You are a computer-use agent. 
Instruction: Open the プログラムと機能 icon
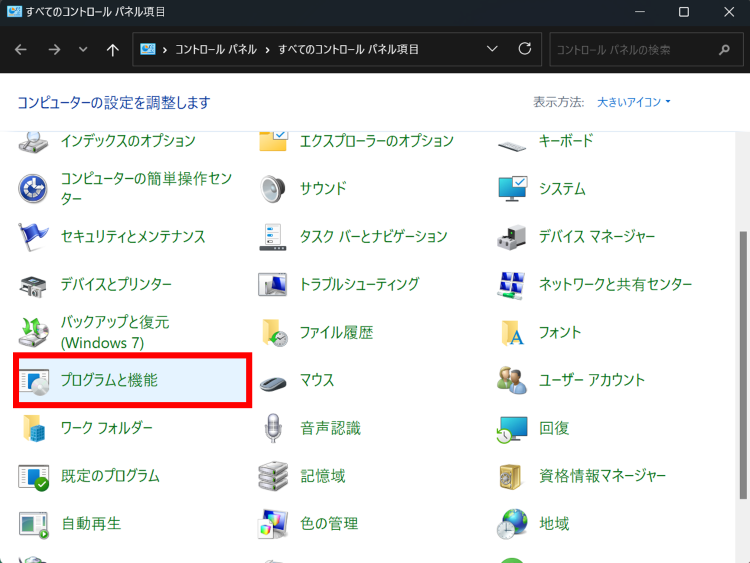(x=34, y=382)
